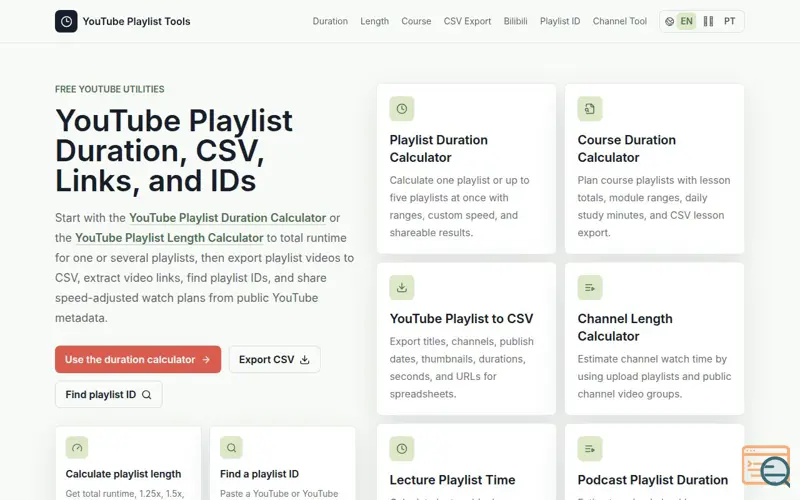The width and height of the screenshot is (800, 500).
Task: Click the Export CSV button
Action: [x=274, y=359]
